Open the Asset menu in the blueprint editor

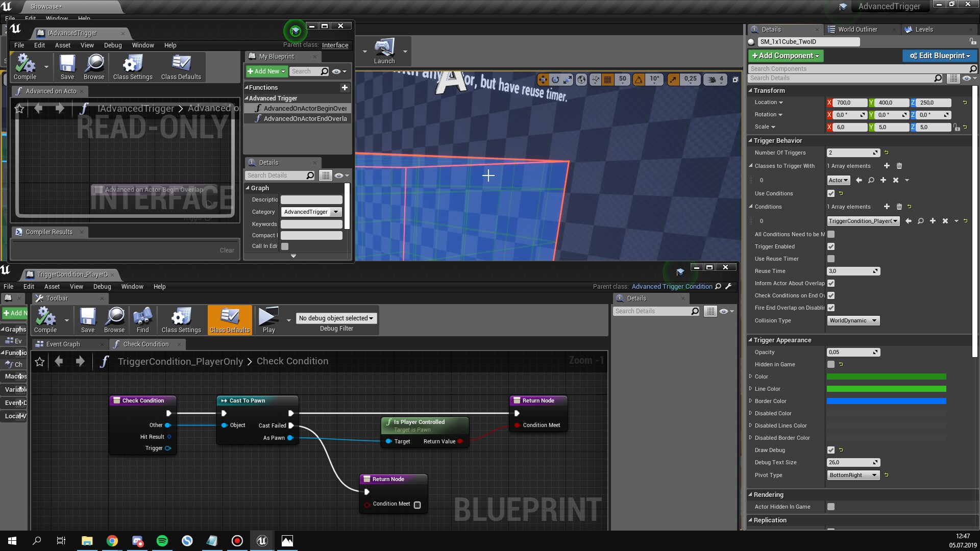coord(52,286)
